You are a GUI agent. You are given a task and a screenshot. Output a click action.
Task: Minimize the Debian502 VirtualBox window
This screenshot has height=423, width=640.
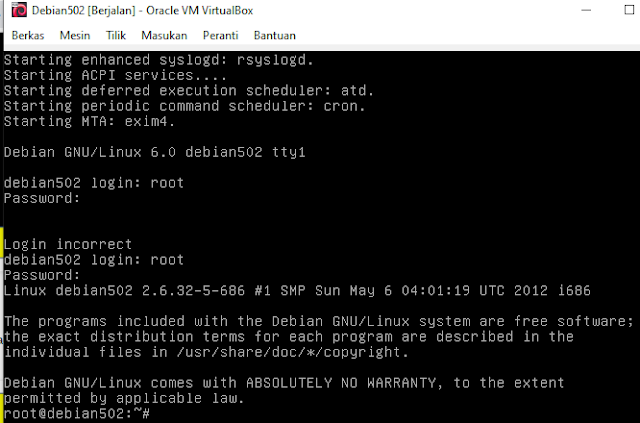click(x=586, y=10)
